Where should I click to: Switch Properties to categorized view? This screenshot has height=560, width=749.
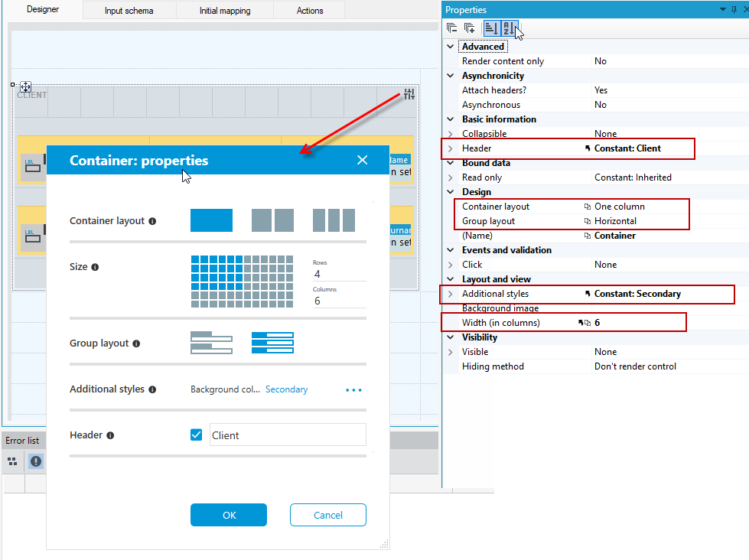tap(491, 28)
